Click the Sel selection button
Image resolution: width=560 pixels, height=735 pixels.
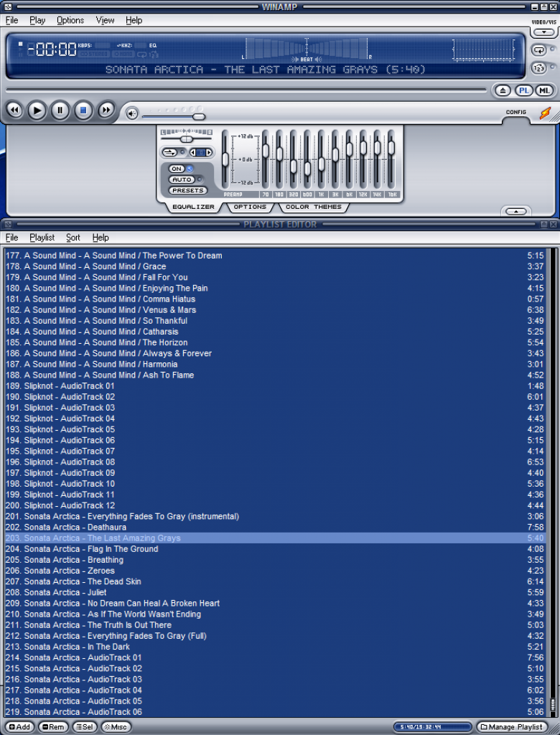(x=85, y=727)
